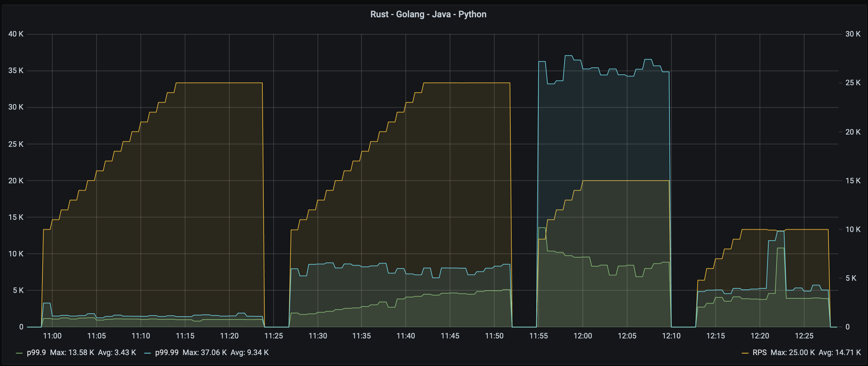Toggle the p99.99 series via its legend label
Image resolution: width=868 pixels, height=366 pixels.
[167, 353]
